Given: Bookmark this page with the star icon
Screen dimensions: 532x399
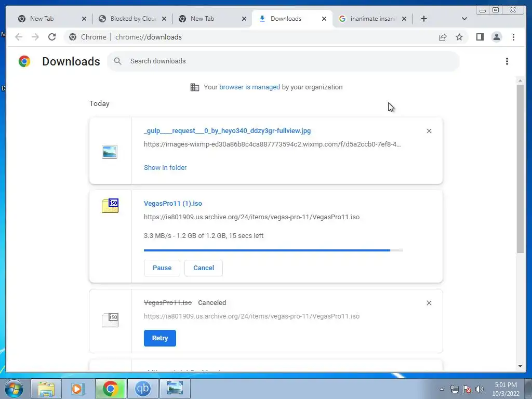Looking at the screenshot, I should coord(459,37).
